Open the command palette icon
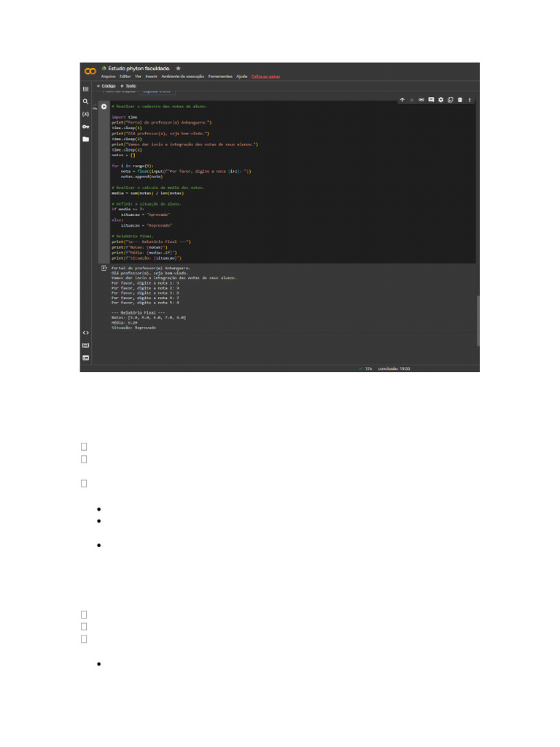The height and width of the screenshot is (747, 560). pyautogui.click(x=86, y=345)
